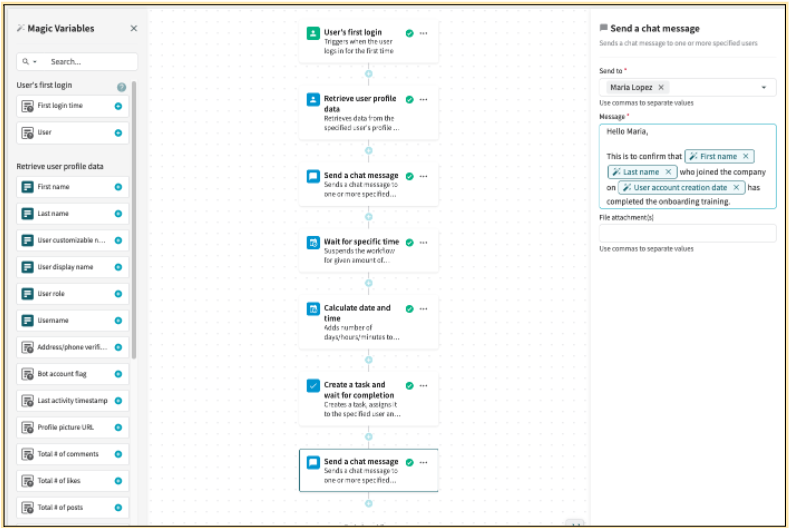Add the Total # of likes variable
Screen dimensions: 790x528
pyautogui.click(x=118, y=481)
